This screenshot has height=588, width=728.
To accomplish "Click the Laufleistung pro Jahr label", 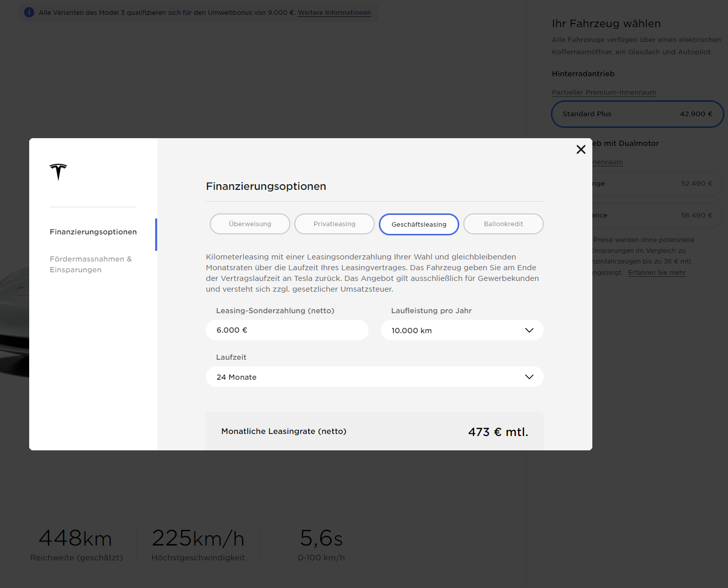I will [x=431, y=311].
